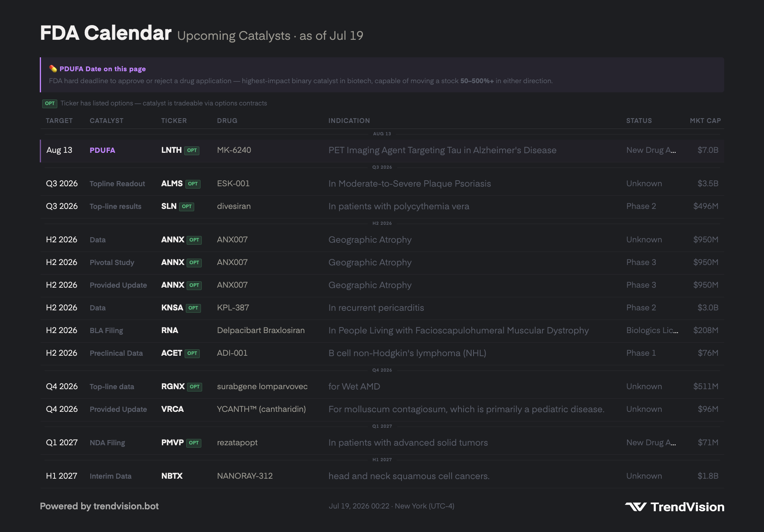The image size is (764, 532).
Task: Select the RNA ticker
Action: [170, 330]
